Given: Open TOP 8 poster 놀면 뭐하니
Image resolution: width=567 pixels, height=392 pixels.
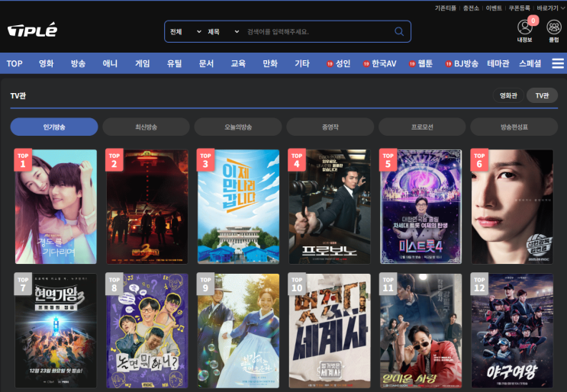Looking at the screenshot, I should pos(147,330).
